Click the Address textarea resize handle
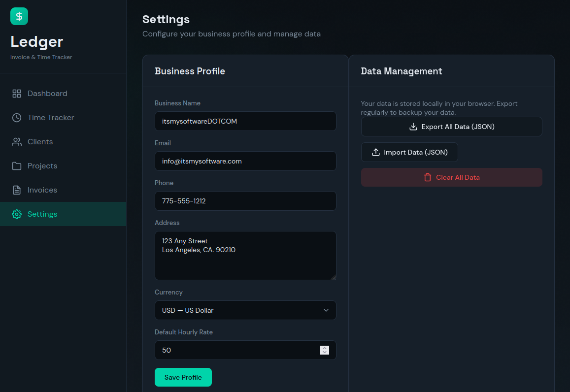The height and width of the screenshot is (392, 570). click(x=334, y=277)
